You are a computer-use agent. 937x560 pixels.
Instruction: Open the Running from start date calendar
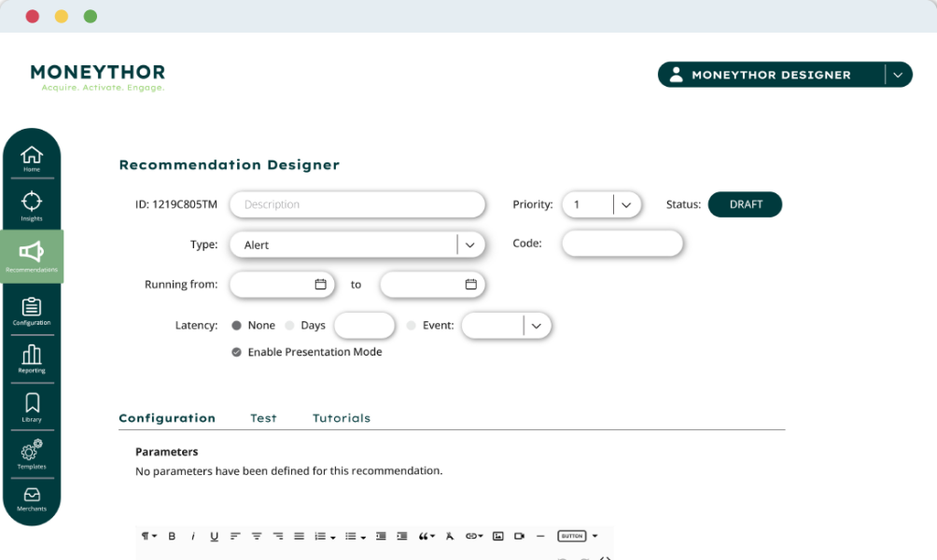[320, 285]
